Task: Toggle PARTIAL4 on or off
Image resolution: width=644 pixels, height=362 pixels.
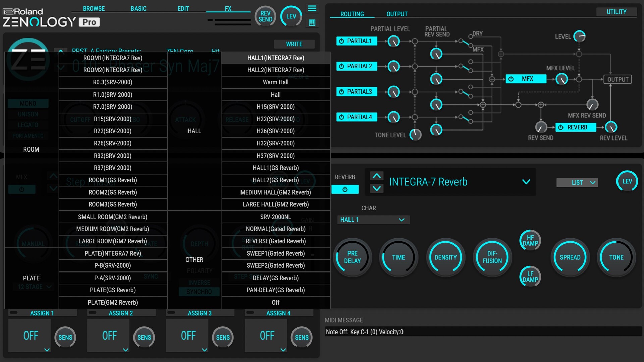Action: pos(357,117)
